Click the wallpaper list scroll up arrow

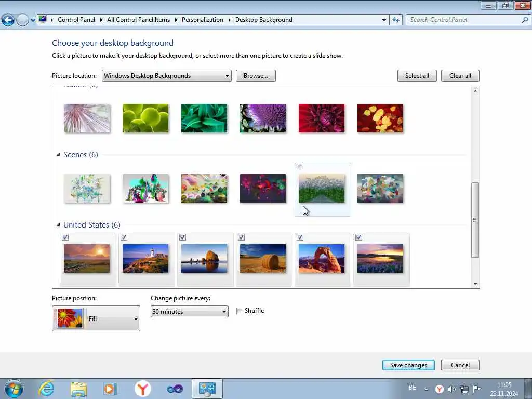coord(475,90)
